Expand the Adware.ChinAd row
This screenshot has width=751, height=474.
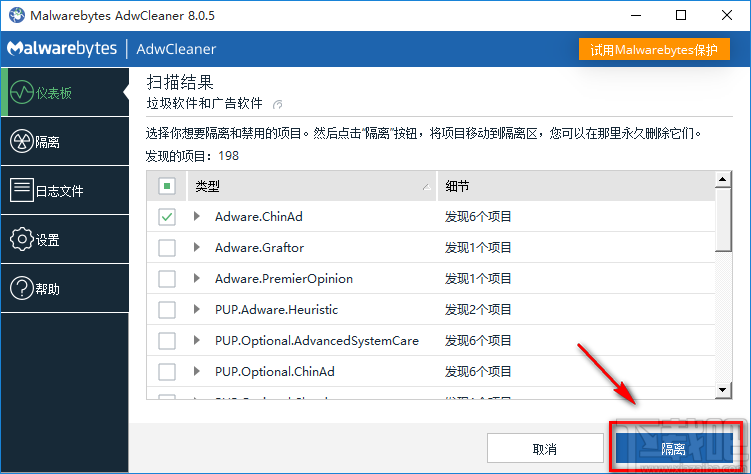196,216
